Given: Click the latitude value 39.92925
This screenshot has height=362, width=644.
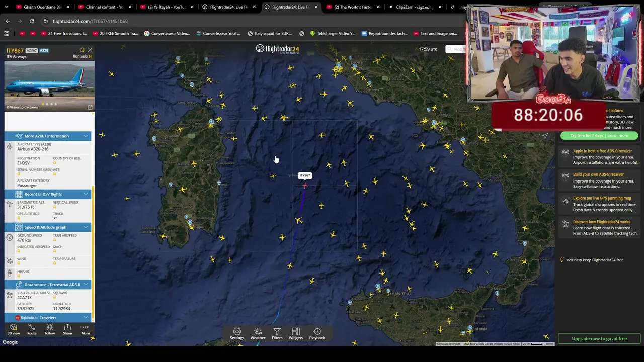Looking at the screenshot, I should pyautogui.click(x=26, y=309).
